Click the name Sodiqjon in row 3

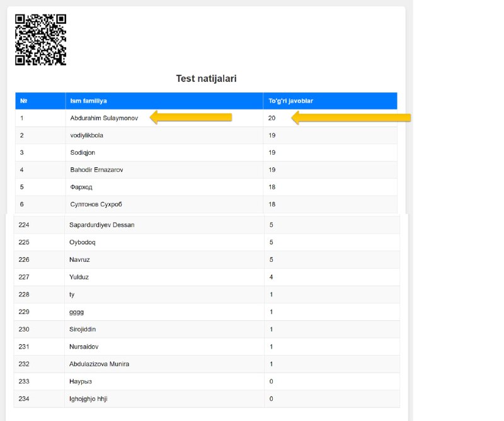click(x=83, y=152)
